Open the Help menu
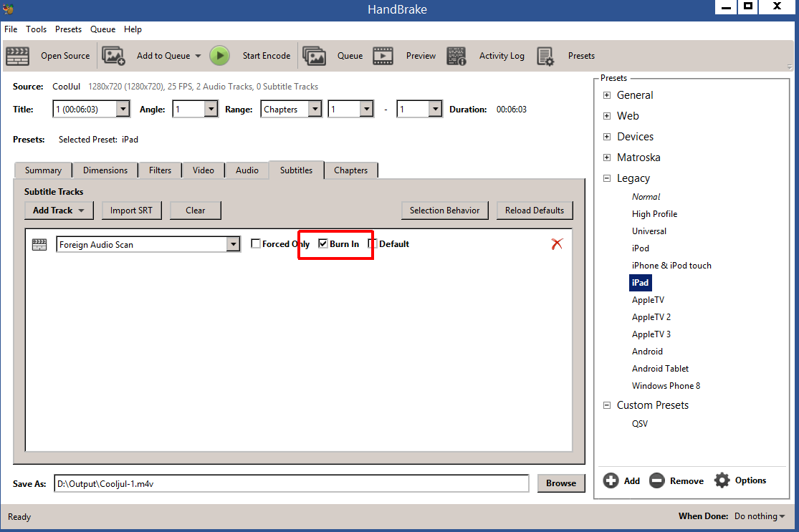This screenshot has height=532, width=799. click(x=133, y=29)
